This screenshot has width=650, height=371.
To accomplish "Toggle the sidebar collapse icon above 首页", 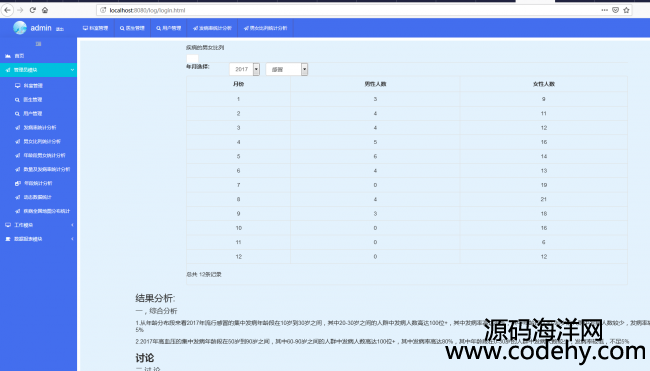I will click(x=38, y=44).
